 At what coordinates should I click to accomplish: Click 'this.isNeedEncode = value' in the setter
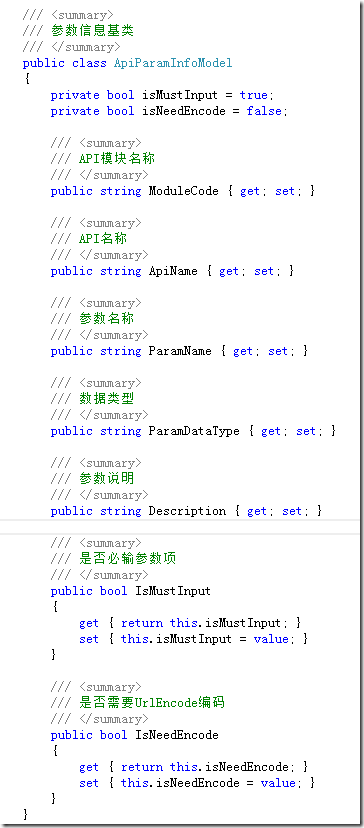point(208,783)
